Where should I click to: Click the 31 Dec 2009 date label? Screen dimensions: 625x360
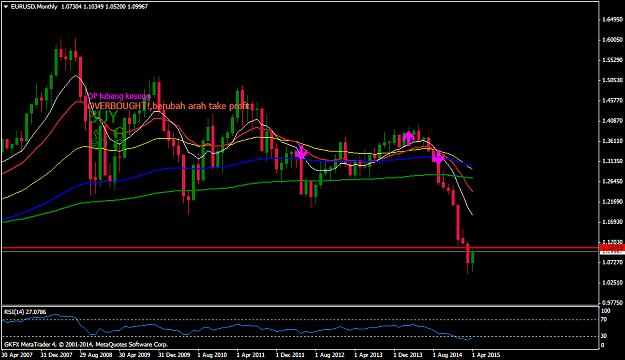tap(174, 355)
